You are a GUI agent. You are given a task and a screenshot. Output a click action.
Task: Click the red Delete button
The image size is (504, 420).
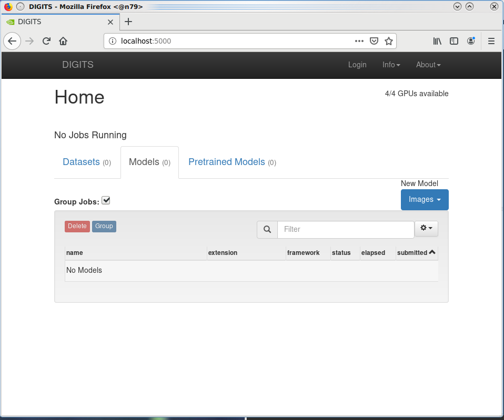pyautogui.click(x=77, y=226)
